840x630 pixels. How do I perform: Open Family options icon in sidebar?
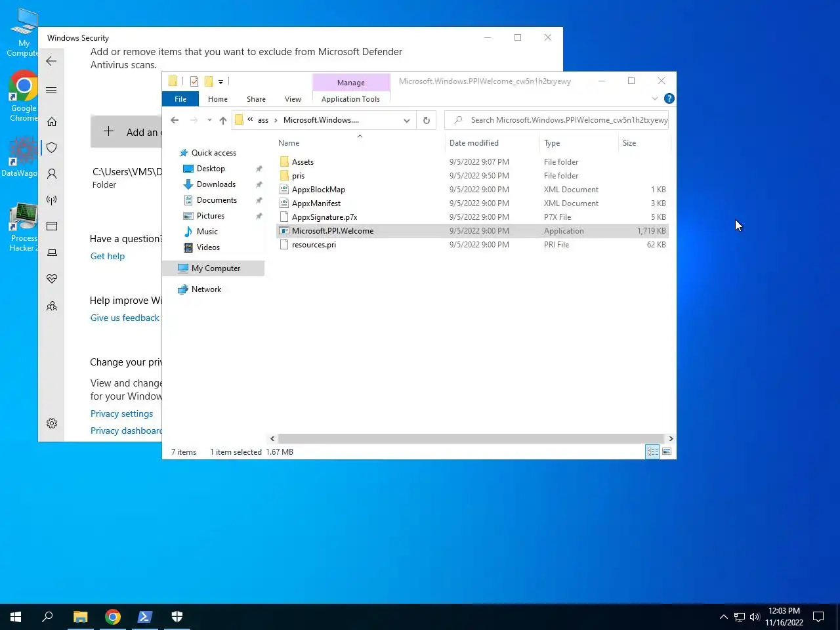pyautogui.click(x=51, y=306)
